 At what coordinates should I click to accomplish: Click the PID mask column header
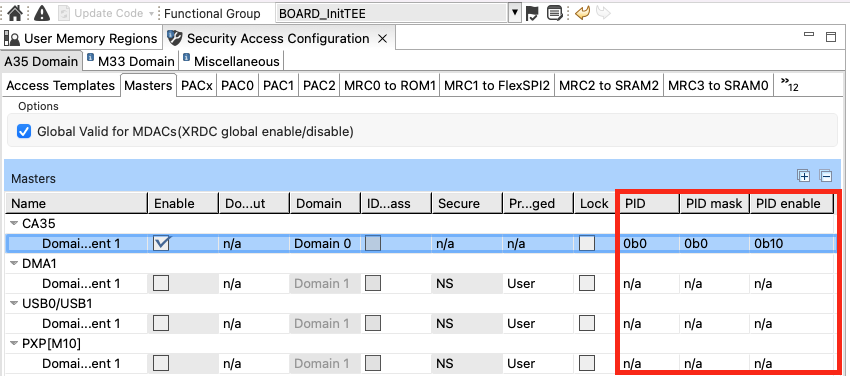(x=714, y=203)
